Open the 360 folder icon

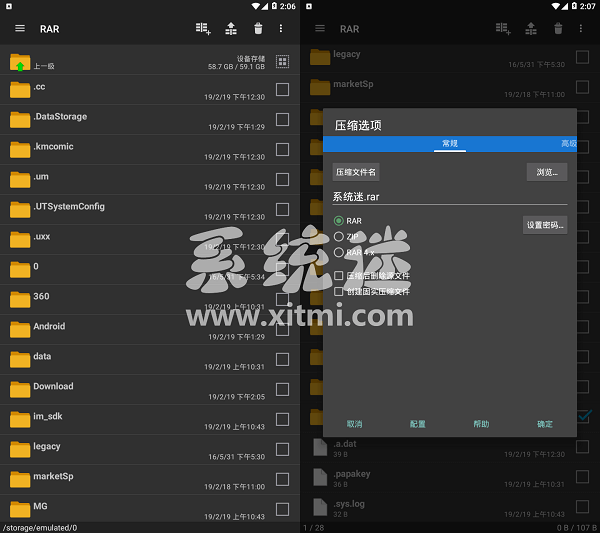[20, 300]
